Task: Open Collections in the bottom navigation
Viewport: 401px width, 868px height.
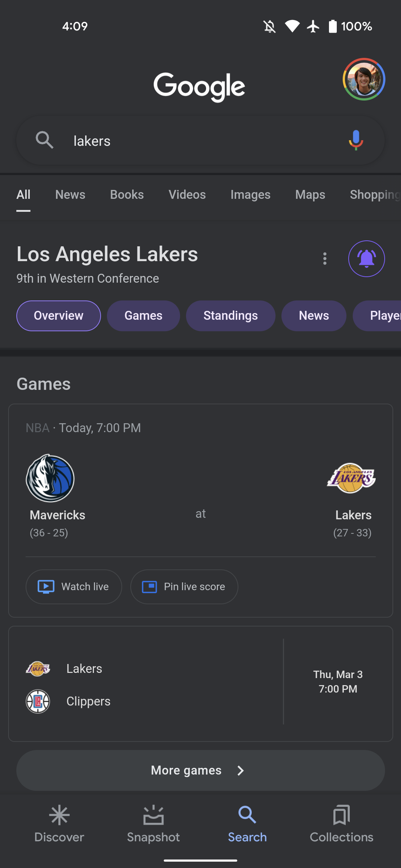Action: click(x=341, y=823)
